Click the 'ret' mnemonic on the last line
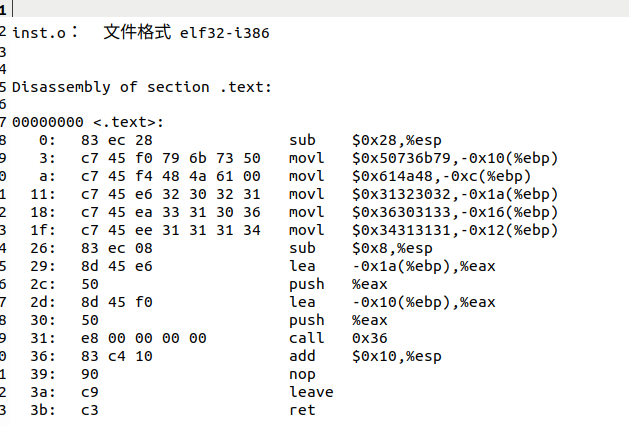 click(302, 410)
